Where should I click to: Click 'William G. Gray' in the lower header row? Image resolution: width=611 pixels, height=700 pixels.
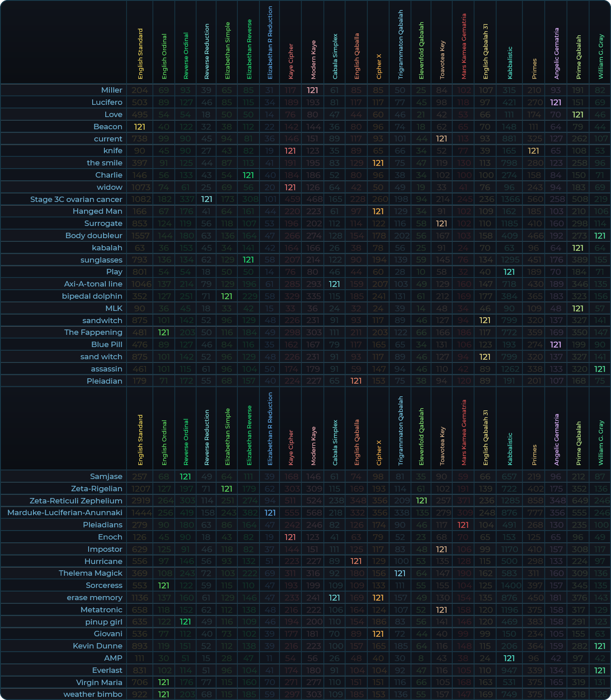[601, 443]
